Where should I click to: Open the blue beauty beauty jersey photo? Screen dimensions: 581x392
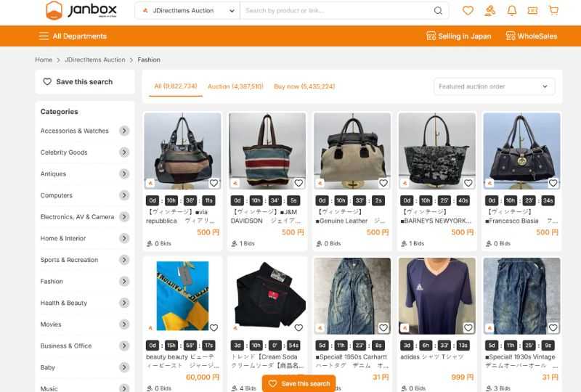coord(182,295)
